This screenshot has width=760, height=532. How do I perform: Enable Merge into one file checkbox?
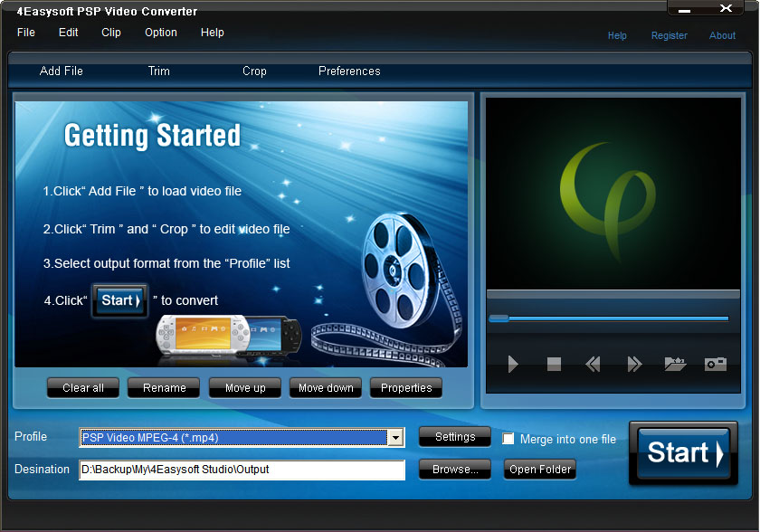[508, 439]
